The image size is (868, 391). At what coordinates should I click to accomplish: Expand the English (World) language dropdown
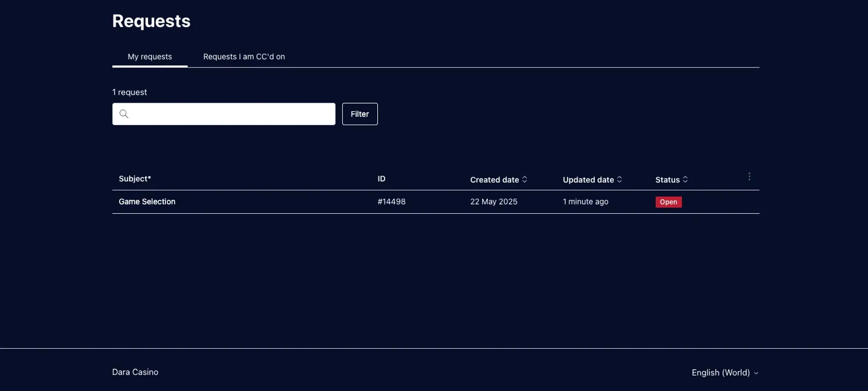click(725, 372)
